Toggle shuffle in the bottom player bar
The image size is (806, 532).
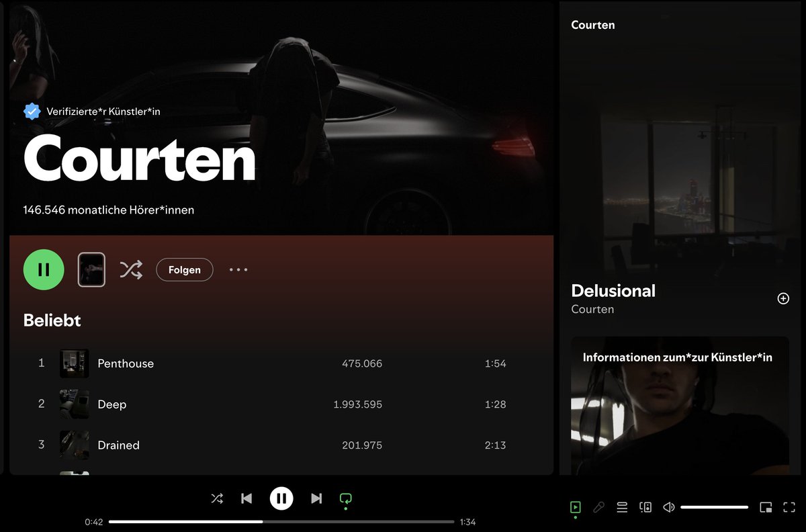217,498
